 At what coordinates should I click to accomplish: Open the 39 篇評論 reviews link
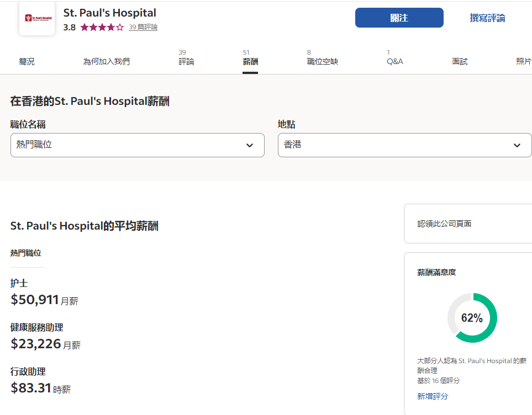click(x=143, y=27)
